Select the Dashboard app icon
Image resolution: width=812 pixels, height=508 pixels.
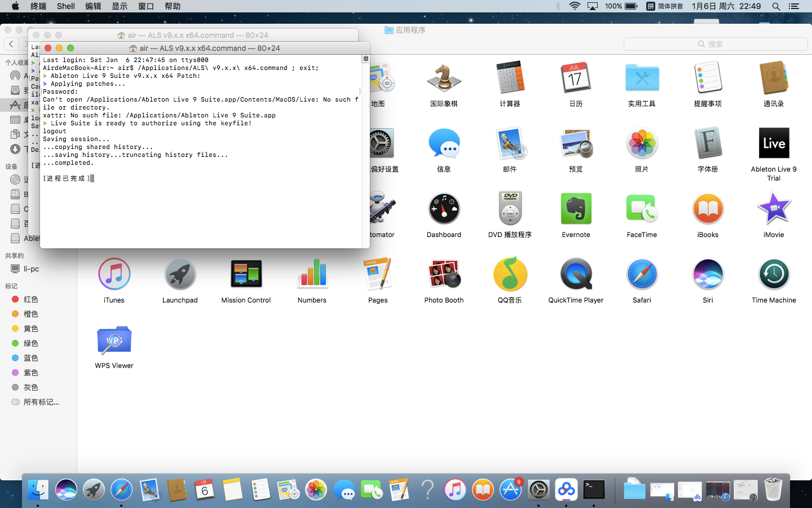444,209
